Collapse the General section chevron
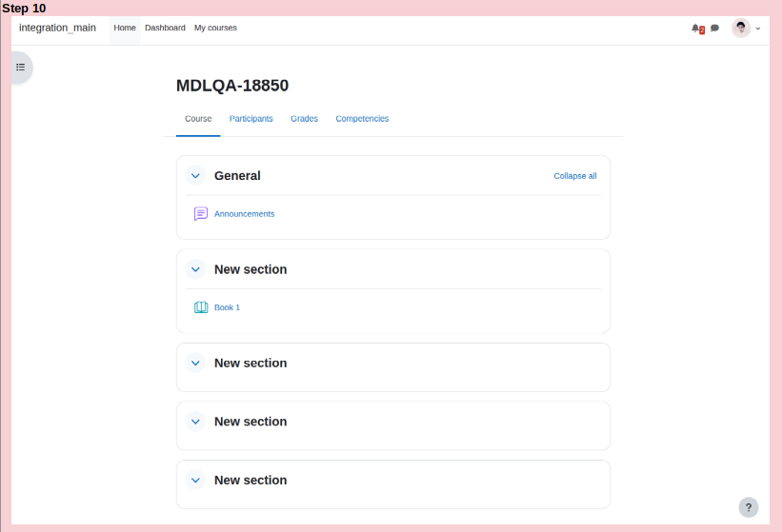 point(195,176)
